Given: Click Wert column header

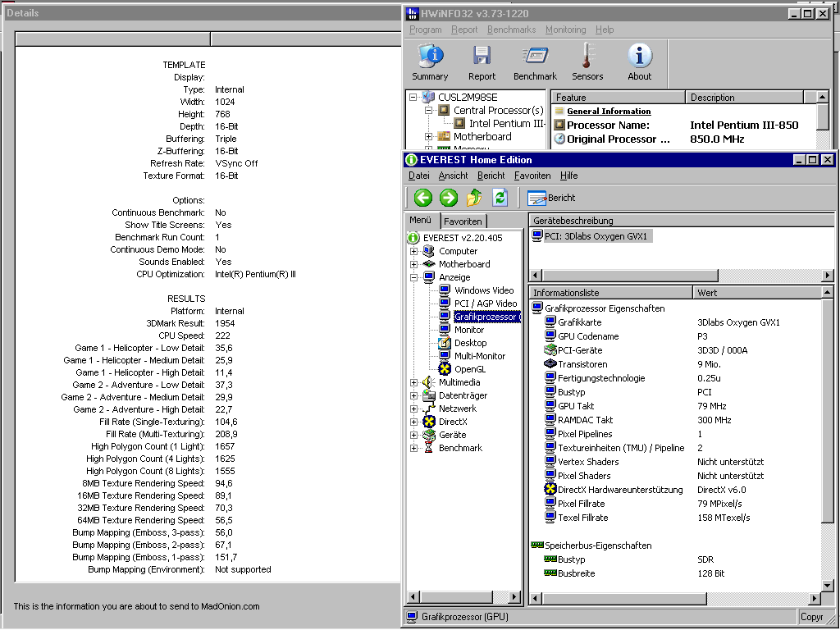Looking at the screenshot, I should point(757,293).
